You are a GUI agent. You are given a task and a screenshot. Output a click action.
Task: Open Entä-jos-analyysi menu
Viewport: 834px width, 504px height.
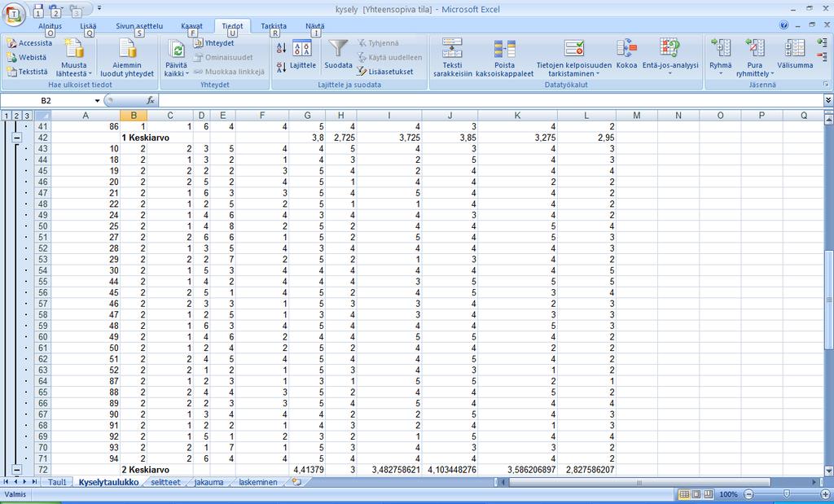[670, 58]
